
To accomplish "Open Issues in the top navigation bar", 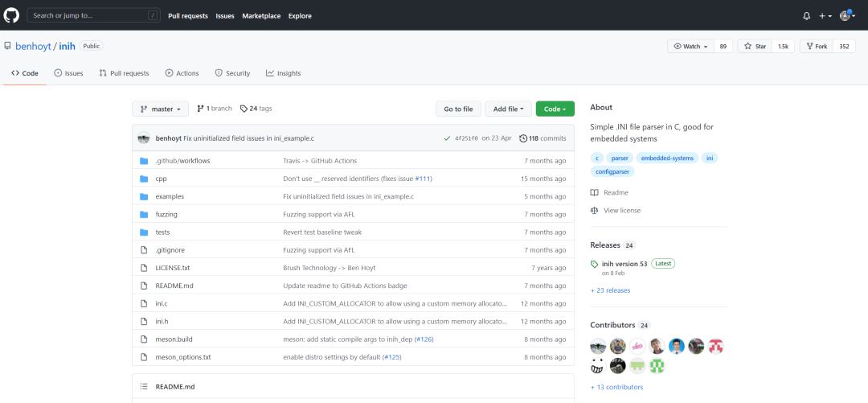I will click(225, 16).
